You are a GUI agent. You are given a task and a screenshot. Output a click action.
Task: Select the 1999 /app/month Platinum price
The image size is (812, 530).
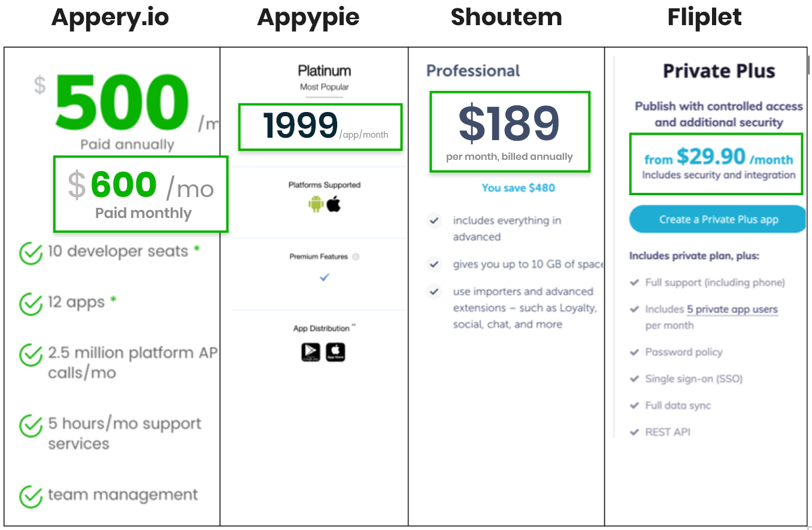pyautogui.click(x=320, y=126)
